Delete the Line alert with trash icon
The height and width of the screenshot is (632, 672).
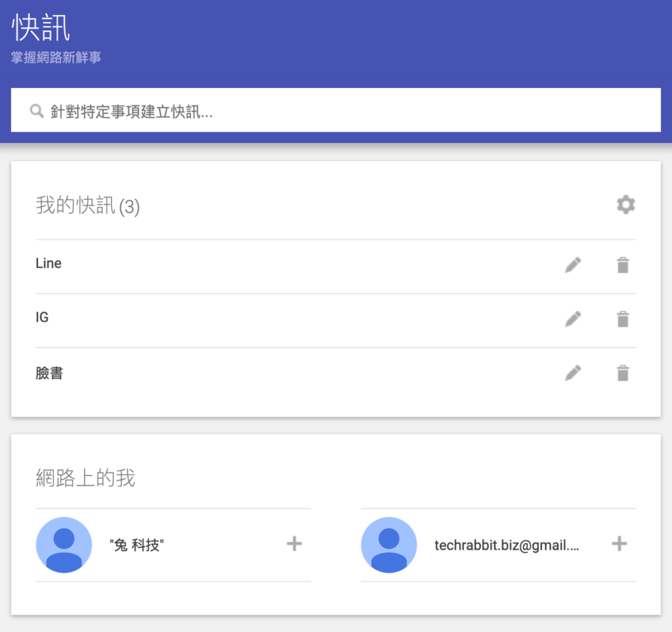(623, 264)
